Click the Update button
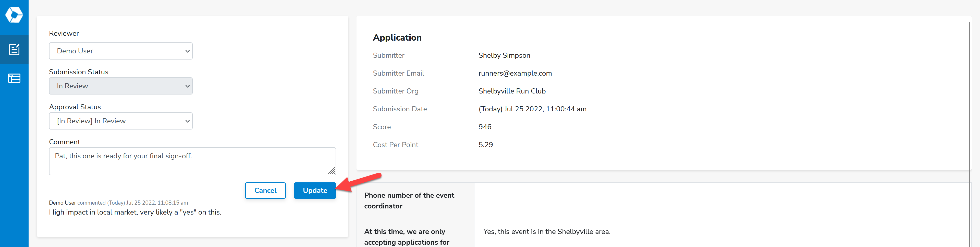This screenshot has height=247, width=980. (x=315, y=190)
